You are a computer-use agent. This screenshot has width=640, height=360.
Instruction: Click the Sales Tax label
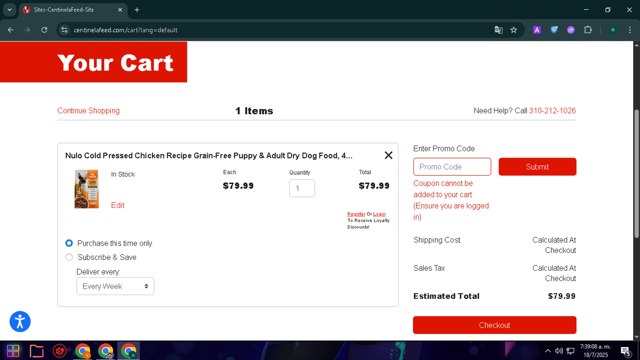tap(429, 268)
